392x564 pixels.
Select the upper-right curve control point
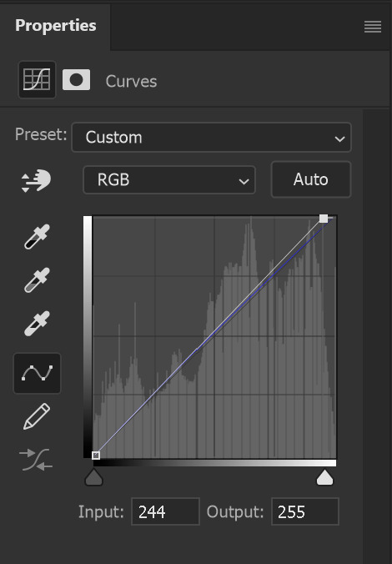click(324, 219)
